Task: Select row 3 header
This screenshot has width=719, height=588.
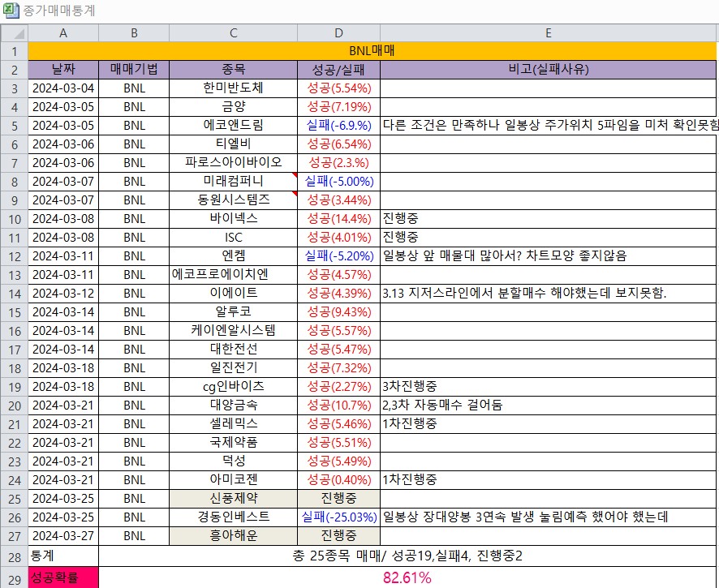Action: (x=15, y=88)
